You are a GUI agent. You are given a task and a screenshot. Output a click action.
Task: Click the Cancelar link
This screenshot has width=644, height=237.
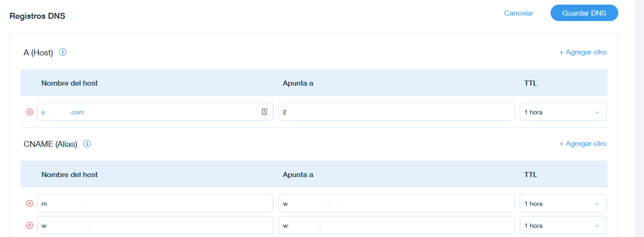point(518,13)
